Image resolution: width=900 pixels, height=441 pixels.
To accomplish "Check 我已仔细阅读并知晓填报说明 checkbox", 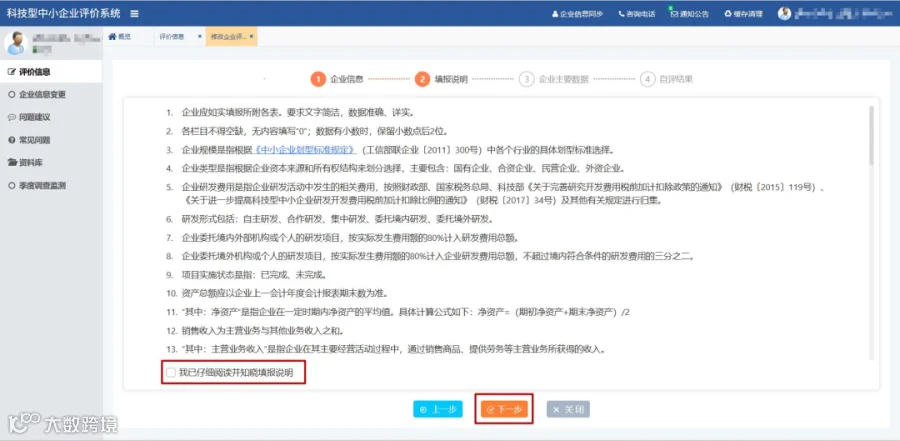I will tap(170, 373).
